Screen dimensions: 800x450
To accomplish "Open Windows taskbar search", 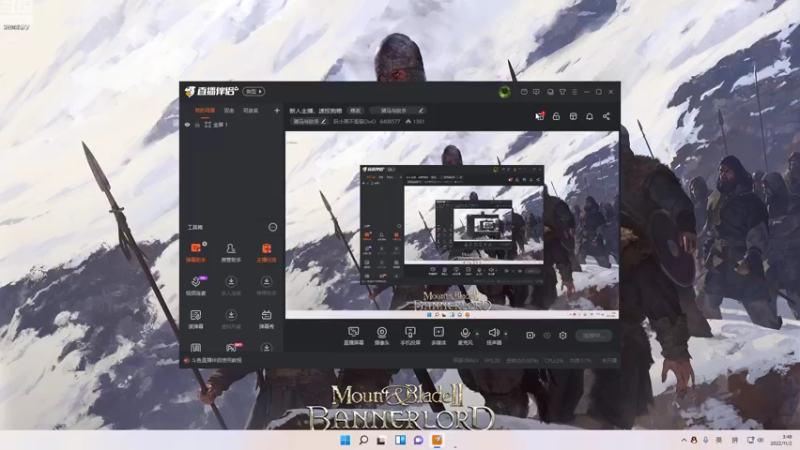I will (363, 440).
